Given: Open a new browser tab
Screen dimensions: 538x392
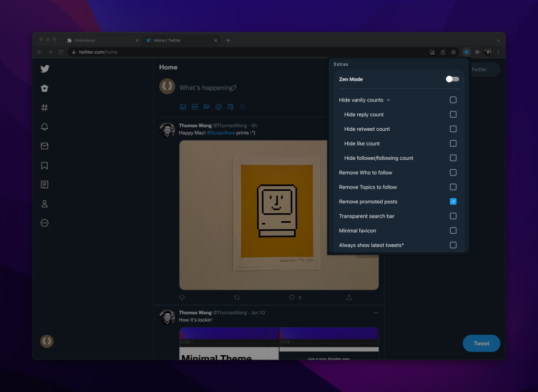Looking at the screenshot, I should click(228, 40).
